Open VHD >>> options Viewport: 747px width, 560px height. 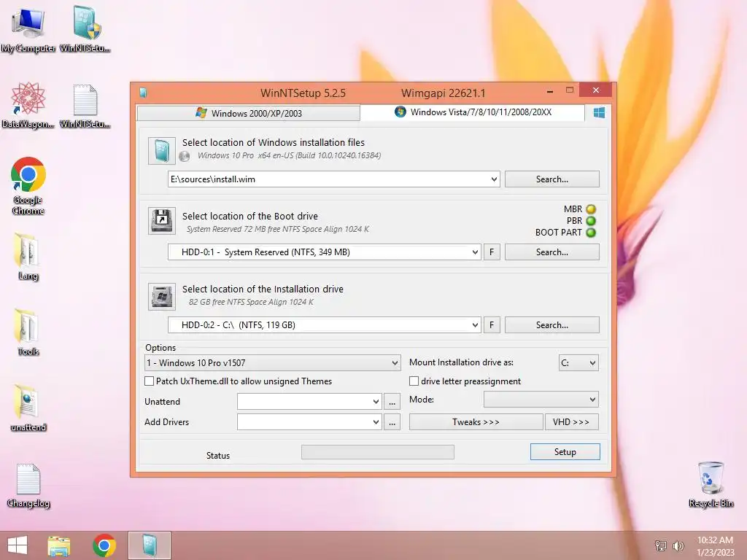pyautogui.click(x=571, y=422)
